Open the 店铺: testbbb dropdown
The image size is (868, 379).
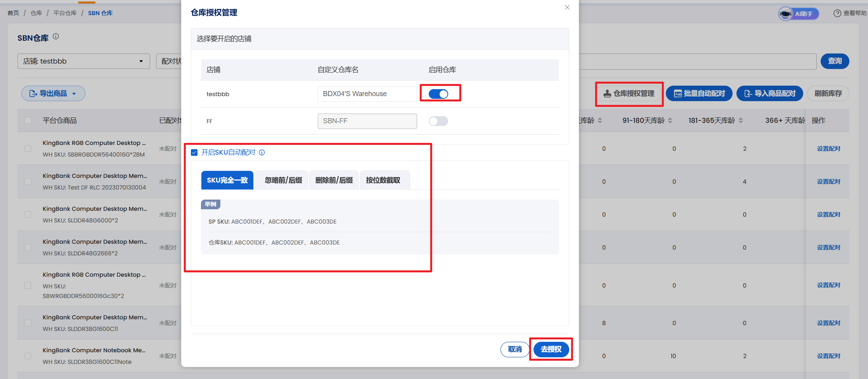(84, 61)
